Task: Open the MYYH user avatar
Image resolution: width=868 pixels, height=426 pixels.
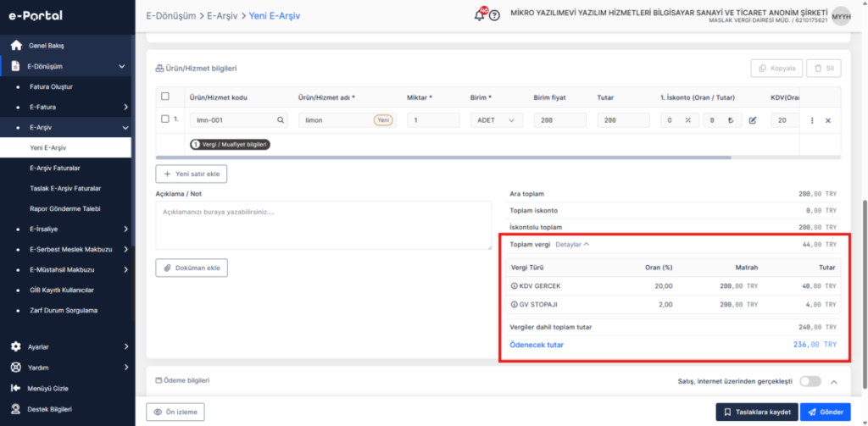Action: pos(841,16)
